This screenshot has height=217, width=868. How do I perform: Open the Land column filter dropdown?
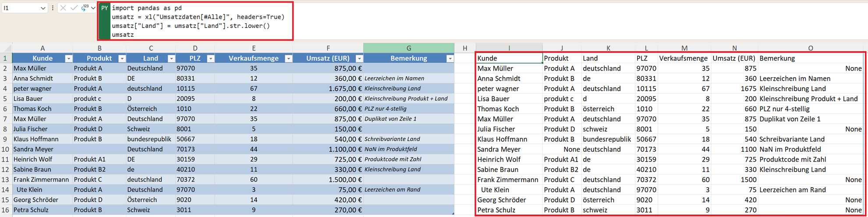pyautogui.click(x=171, y=58)
